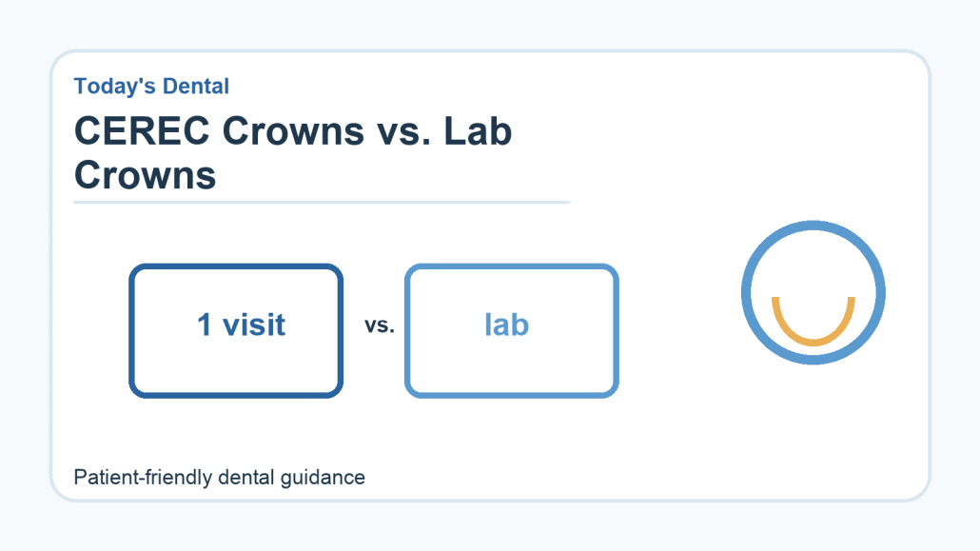The width and height of the screenshot is (980, 551).
Task: Select the light blue "lab" box
Action: (512, 331)
